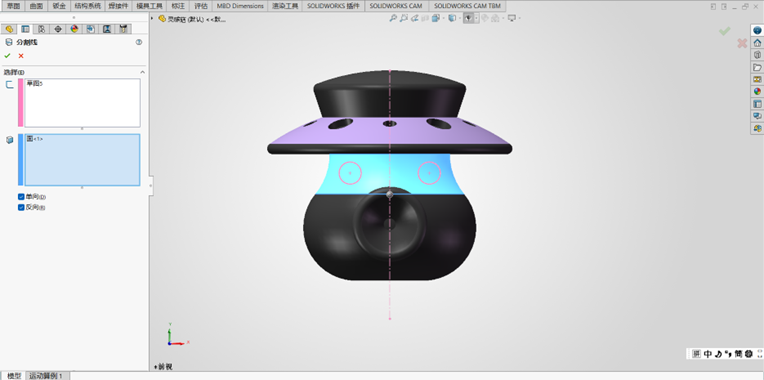764x380 pixels.
Task: Open the ConfigurationManager tab
Action: coord(41,29)
